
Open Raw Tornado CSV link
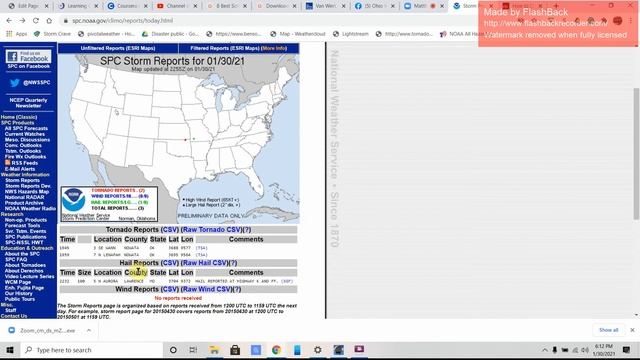212,230
